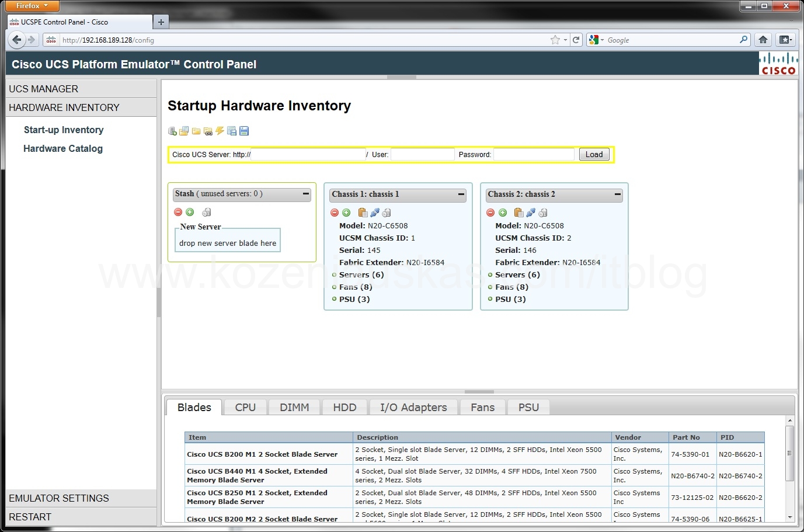Click the red minus icon in Chassis 2
Image resolution: width=804 pixels, height=532 pixels.
pos(490,213)
